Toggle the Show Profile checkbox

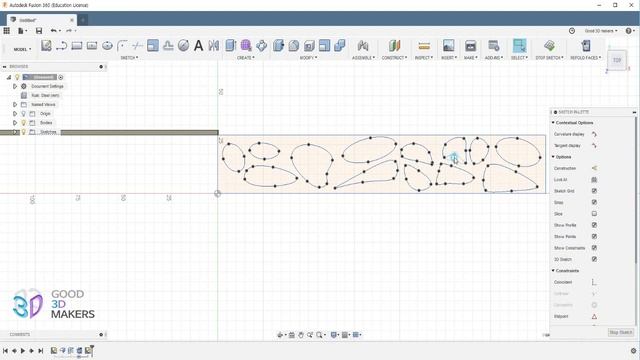pyautogui.click(x=594, y=225)
